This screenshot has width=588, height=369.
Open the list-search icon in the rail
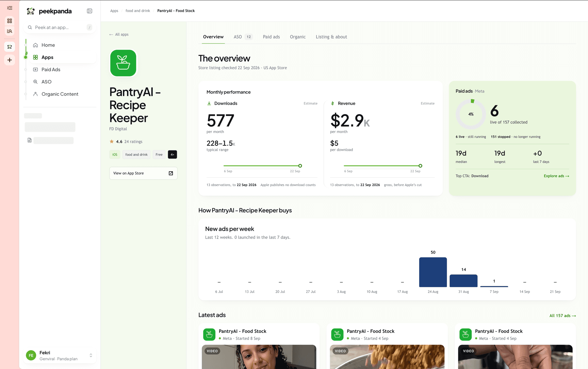click(x=10, y=31)
